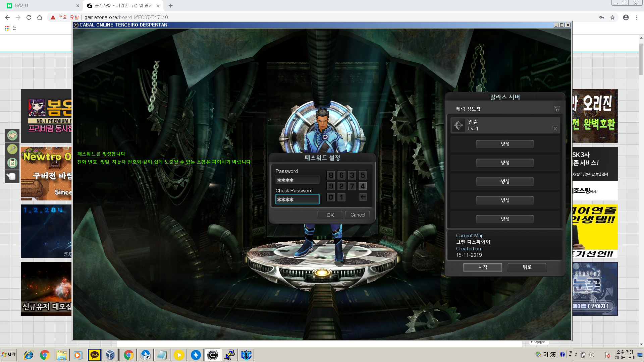Click the browser bookmark star icon
644x362 pixels.
click(612, 17)
